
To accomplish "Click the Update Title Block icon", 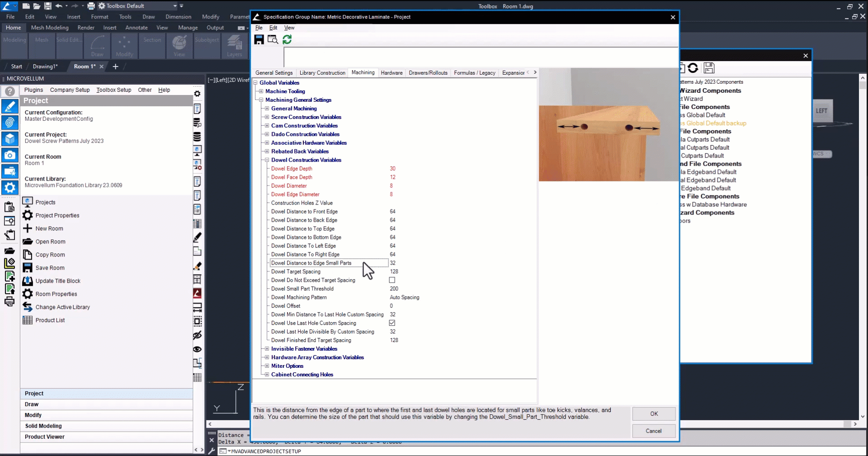I will tap(28, 281).
